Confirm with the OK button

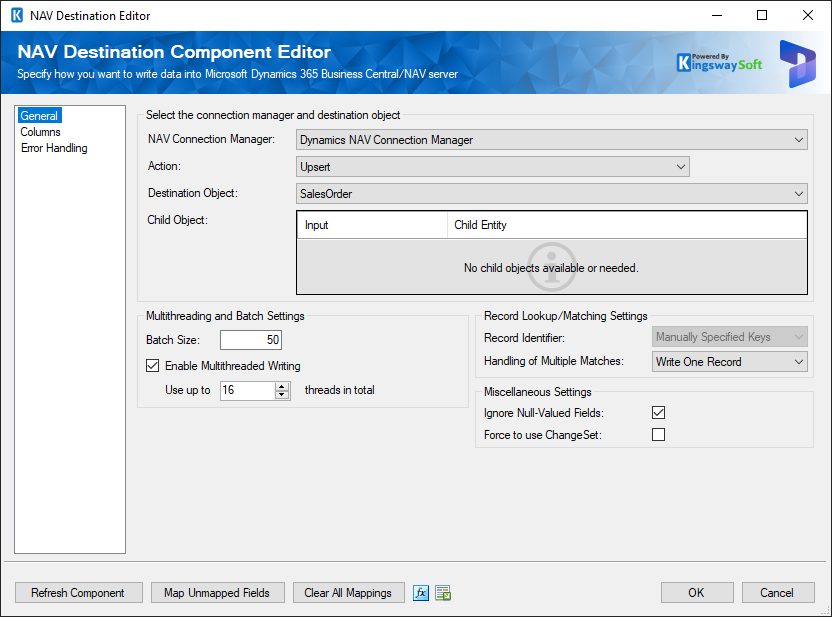(x=697, y=593)
